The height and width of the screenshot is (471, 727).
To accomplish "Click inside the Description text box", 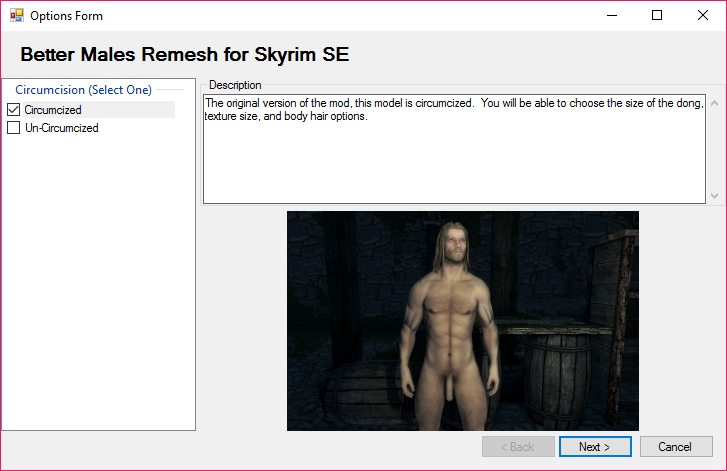I will 454,149.
